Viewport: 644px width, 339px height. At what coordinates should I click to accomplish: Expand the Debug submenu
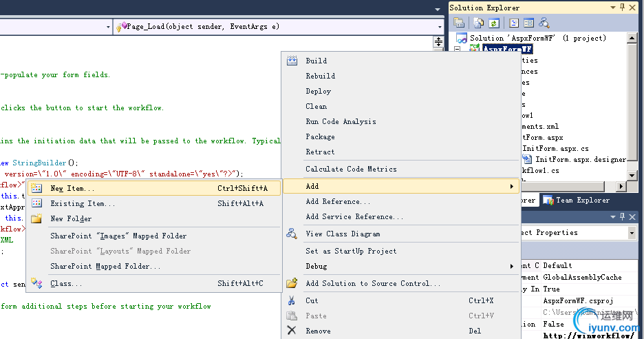[511, 266]
